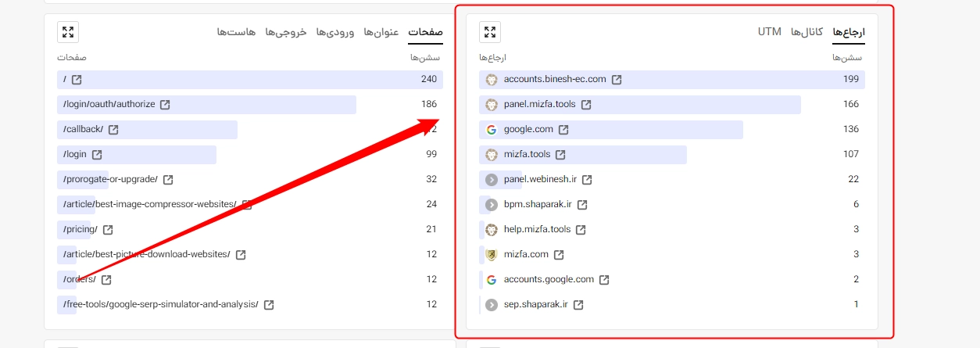
Task: Switch to the ورودی‌ها tab
Action: (x=335, y=32)
